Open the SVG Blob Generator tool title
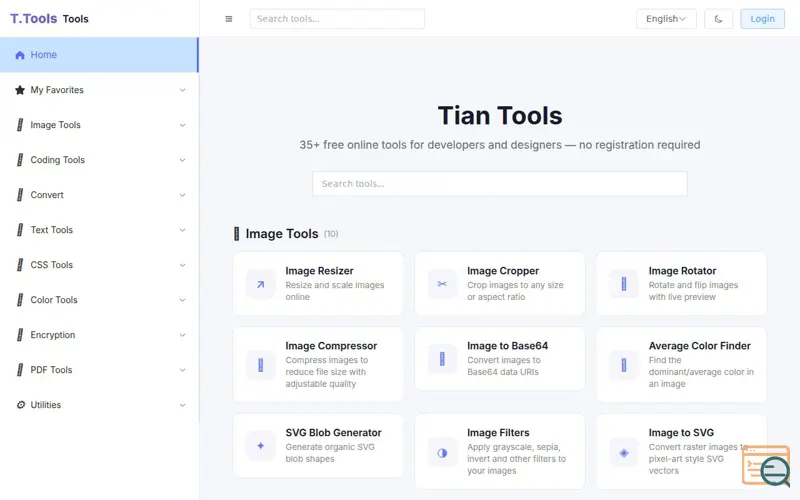This screenshot has height=500, width=800. 333,433
